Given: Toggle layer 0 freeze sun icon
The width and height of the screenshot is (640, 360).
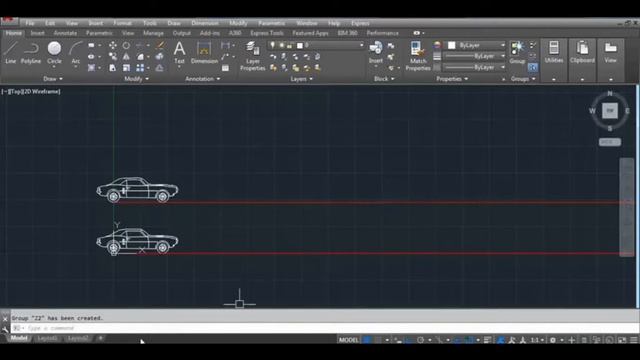Looking at the screenshot, I should [282, 45].
